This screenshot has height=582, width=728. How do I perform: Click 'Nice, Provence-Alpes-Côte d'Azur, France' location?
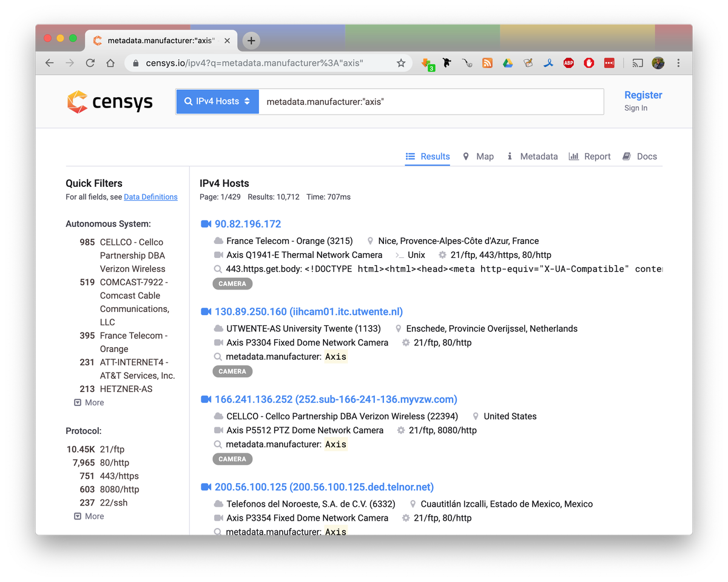coord(459,241)
